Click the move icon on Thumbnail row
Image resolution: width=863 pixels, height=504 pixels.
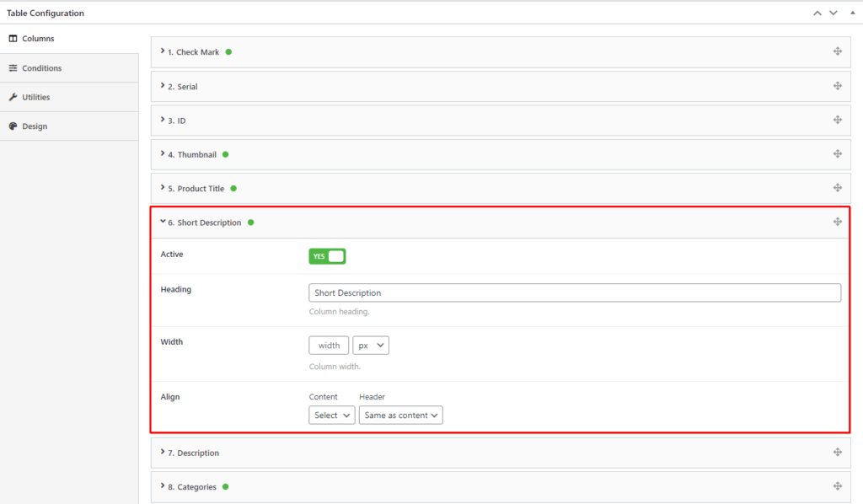pyautogui.click(x=837, y=154)
